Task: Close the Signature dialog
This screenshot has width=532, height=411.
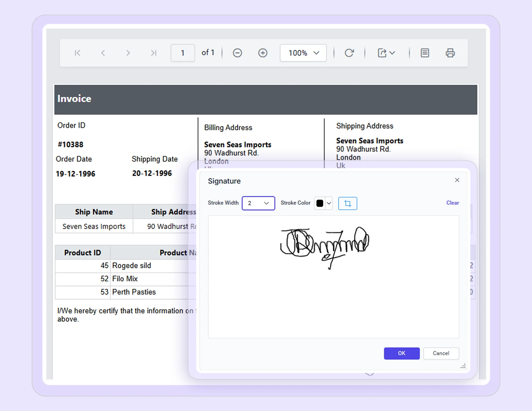Action: point(457,180)
